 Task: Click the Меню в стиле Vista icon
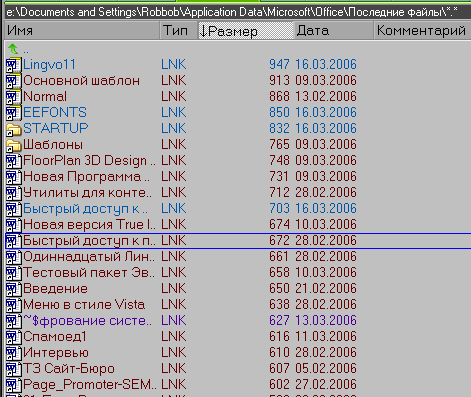pyautogui.click(x=13, y=305)
